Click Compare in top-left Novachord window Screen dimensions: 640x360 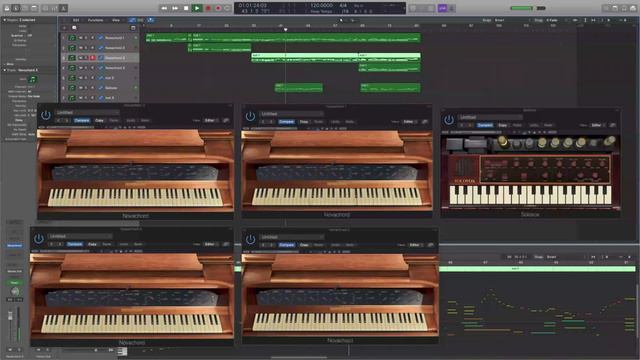click(82, 120)
